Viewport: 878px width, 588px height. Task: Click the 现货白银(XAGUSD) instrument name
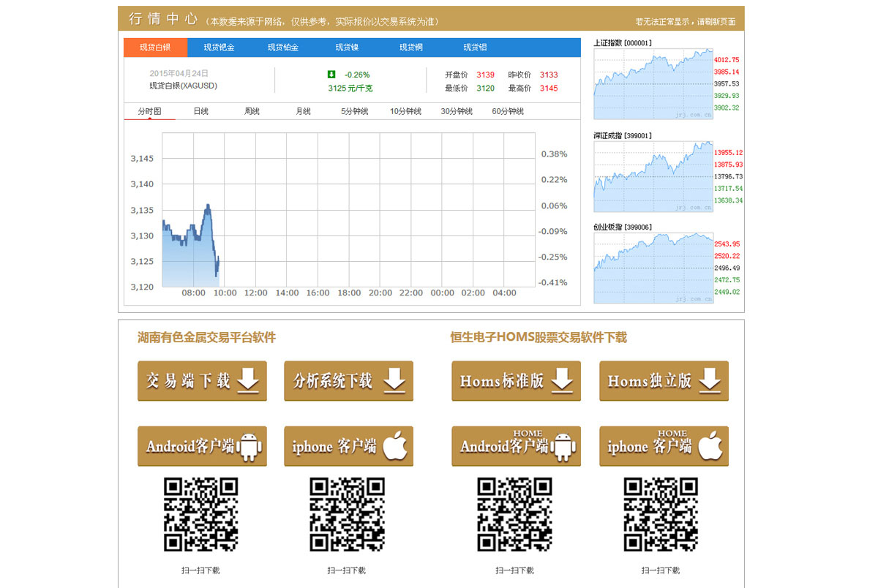pyautogui.click(x=184, y=86)
